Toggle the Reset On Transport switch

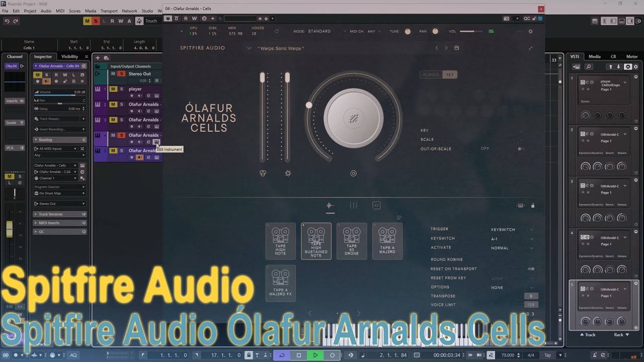click(531, 269)
